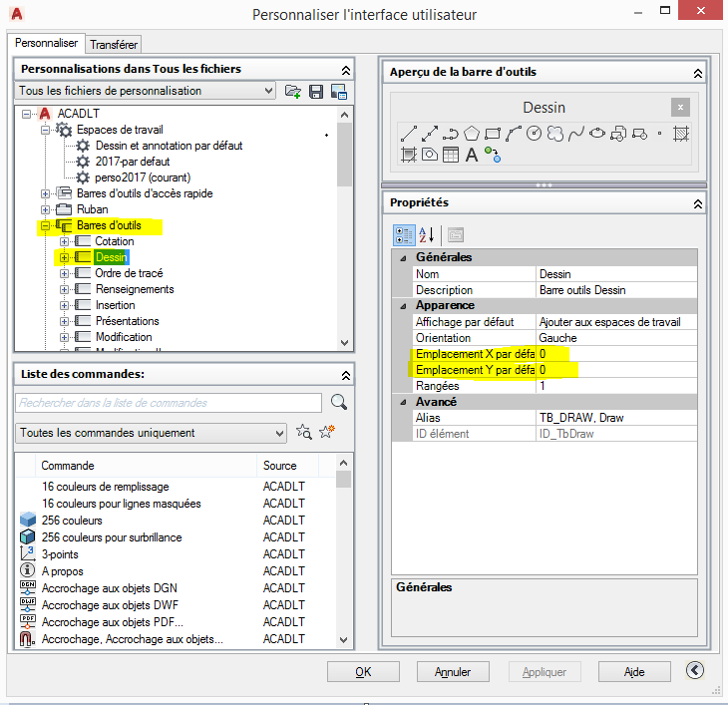Select '256 couleurs' command in list

click(x=72, y=521)
